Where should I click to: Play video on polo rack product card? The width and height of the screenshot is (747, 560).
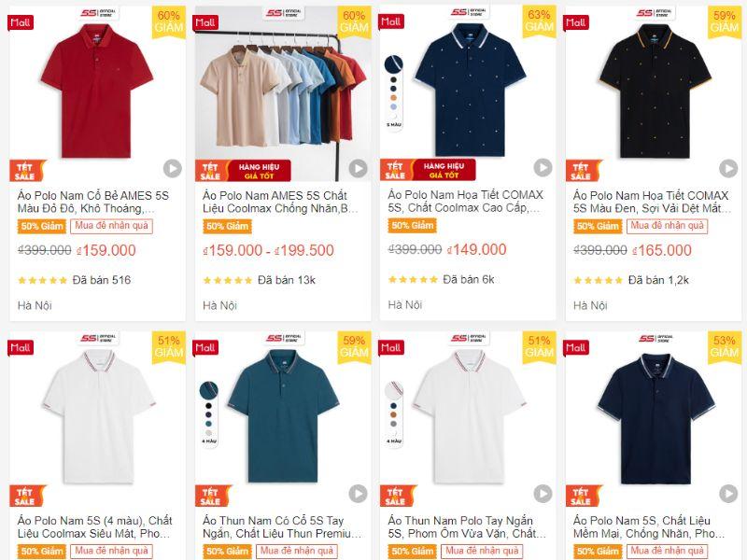click(358, 169)
